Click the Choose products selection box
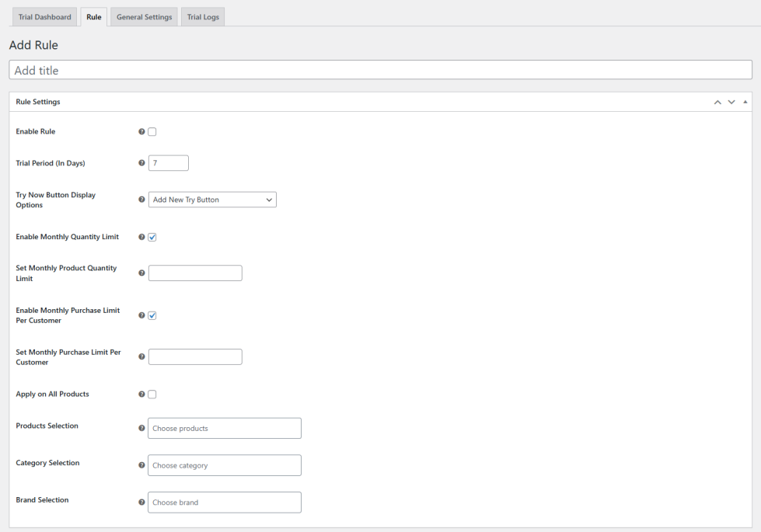 [225, 428]
